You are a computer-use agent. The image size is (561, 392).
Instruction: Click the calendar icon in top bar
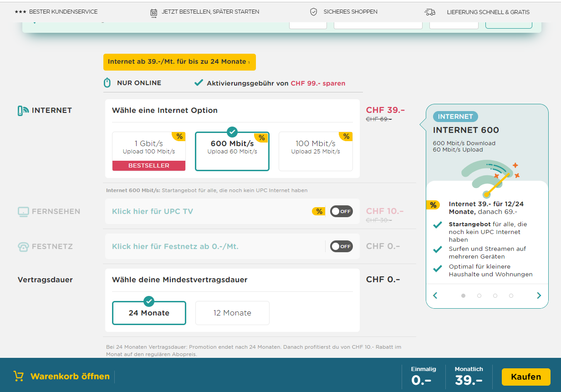click(153, 13)
